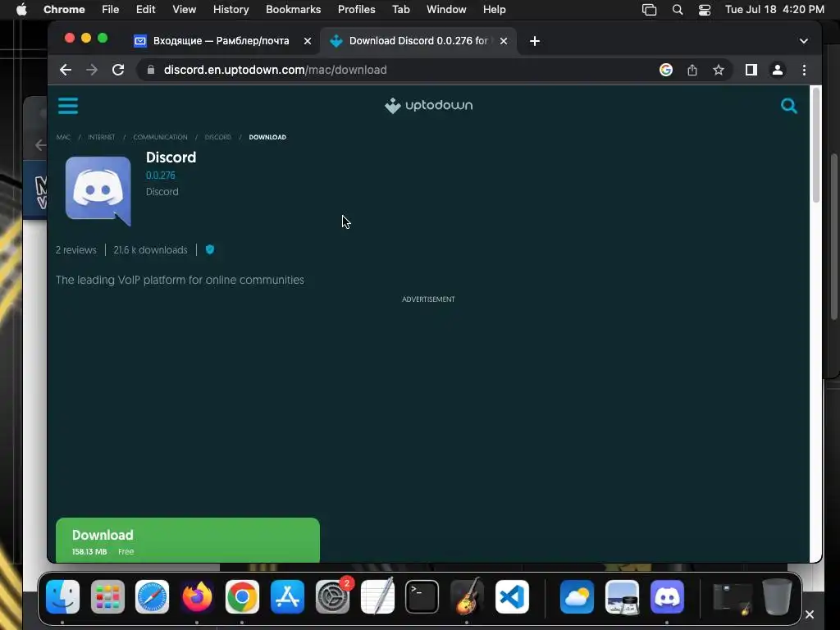Click the Uptodown logo in the header

pos(428,106)
